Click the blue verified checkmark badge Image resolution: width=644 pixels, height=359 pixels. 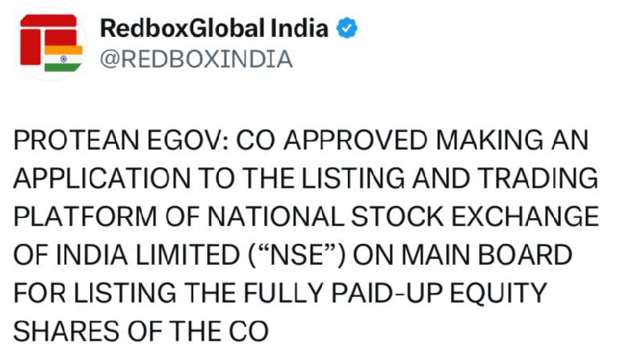click(x=347, y=28)
